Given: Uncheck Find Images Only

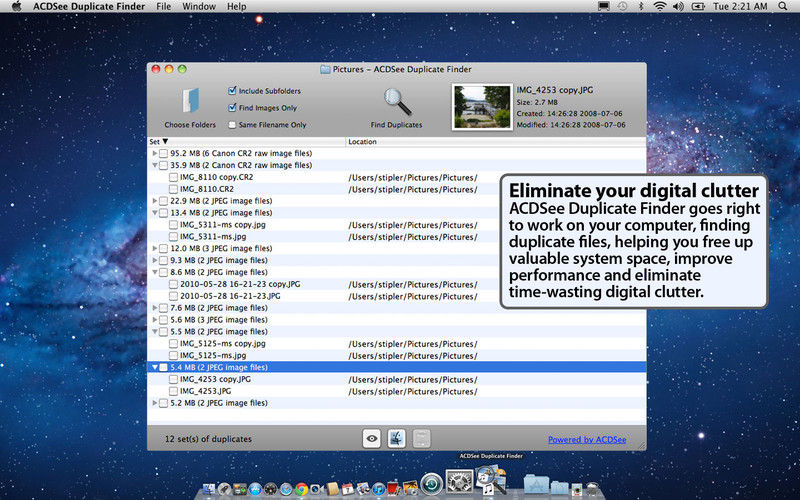Looking at the screenshot, I should pyautogui.click(x=232, y=108).
